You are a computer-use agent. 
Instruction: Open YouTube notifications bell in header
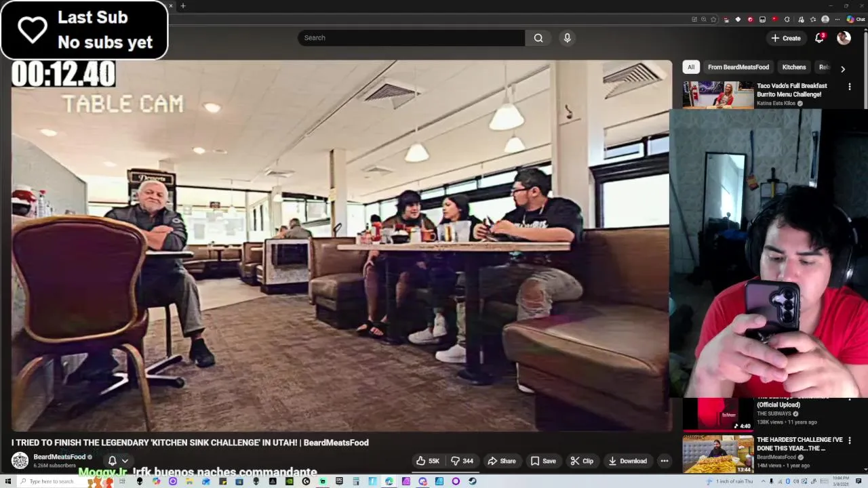[x=819, y=38]
